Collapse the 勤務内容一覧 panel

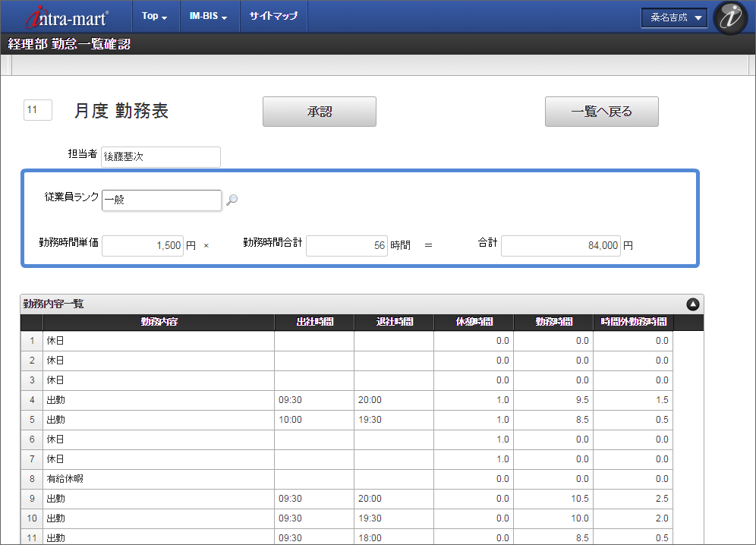coord(692,304)
